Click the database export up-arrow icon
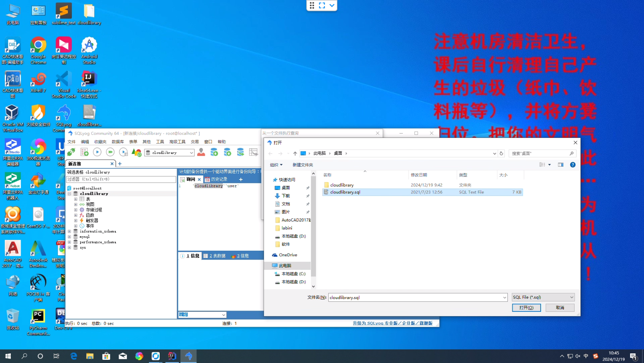This screenshot has height=363, width=644. coord(227,152)
